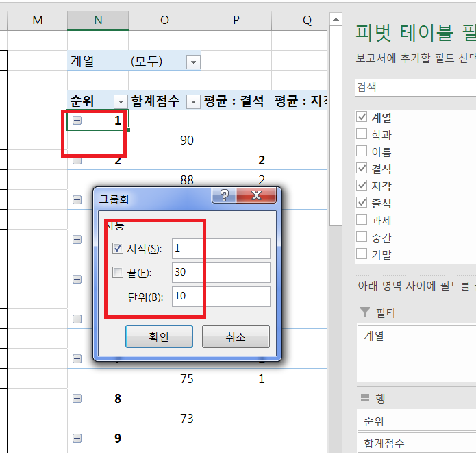Collapse the rank 2 group minus icon

coord(77,160)
